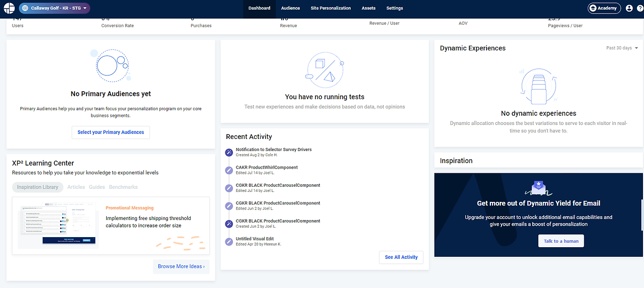
Task: Open Notification to Selector Survey Drivers activity
Action: (274, 150)
